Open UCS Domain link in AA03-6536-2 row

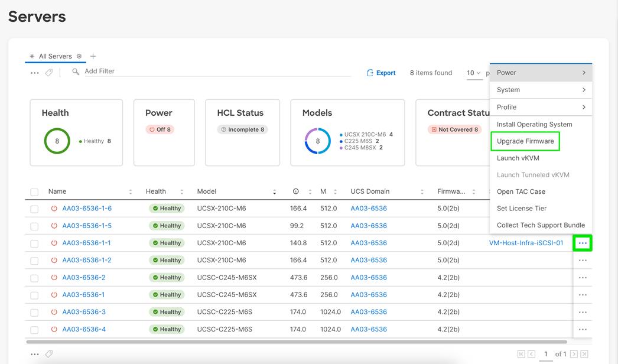pos(369,278)
